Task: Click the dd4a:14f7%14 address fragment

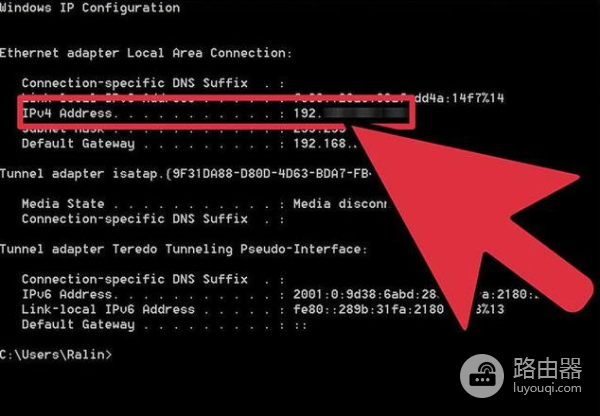Action: pos(459,98)
